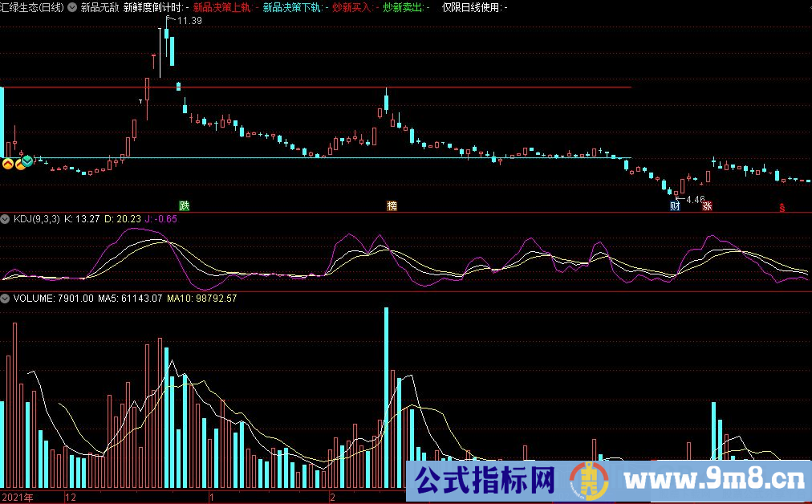Click the yellow MA10: 98792.57 value
The height and width of the screenshot is (504, 812).
click(202, 299)
